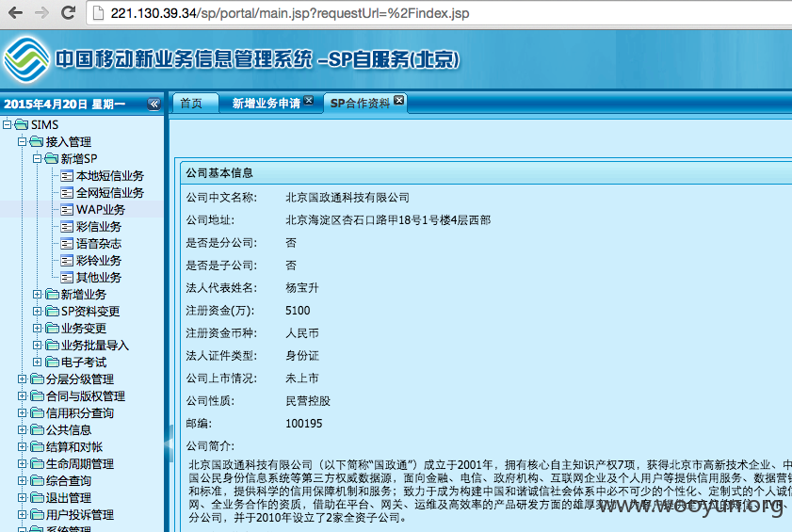Open 全网短信业务 tree item
Image resolution: width=792 pixels, height=532 pixels.
pos(109,192)
